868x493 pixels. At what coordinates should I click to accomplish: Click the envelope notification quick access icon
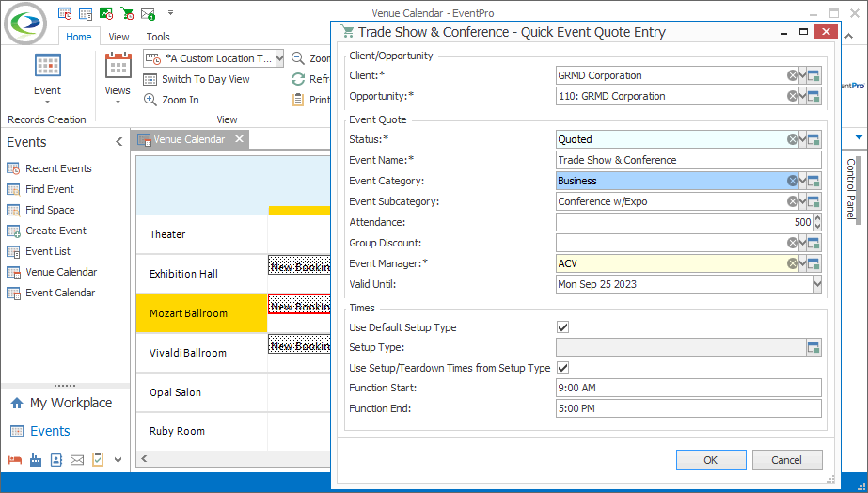[148, 13]
